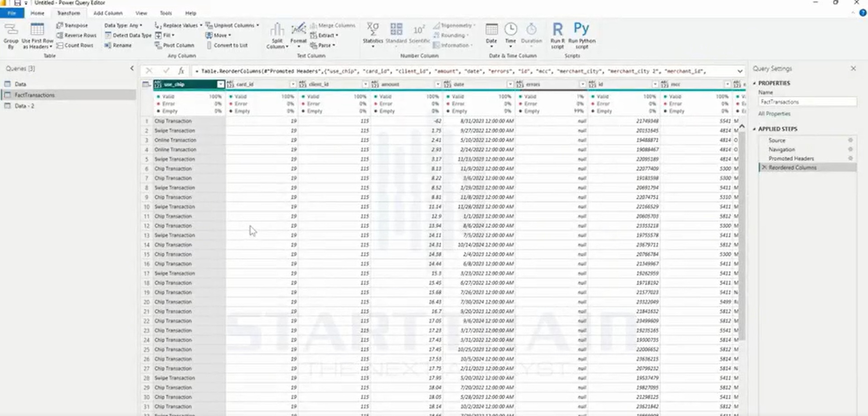Screen dimensions: 868x416
Task: Open the Split Column tool
Action: tap(277, 36)
